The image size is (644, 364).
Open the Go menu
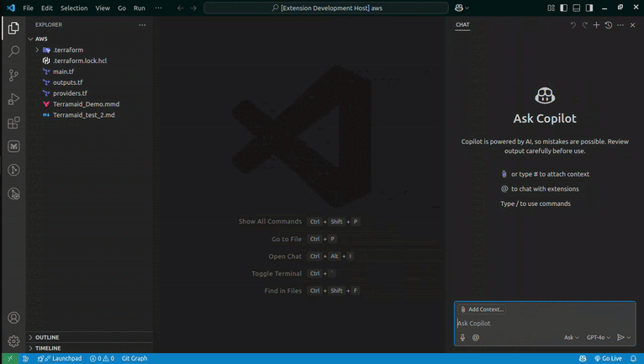click(x=122, y=8)
